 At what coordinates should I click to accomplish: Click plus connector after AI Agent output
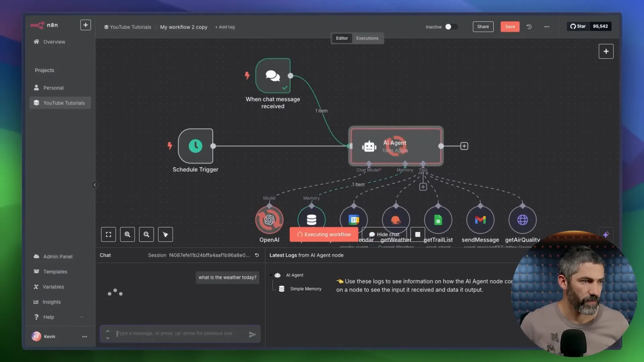click(x=464, y=146)
